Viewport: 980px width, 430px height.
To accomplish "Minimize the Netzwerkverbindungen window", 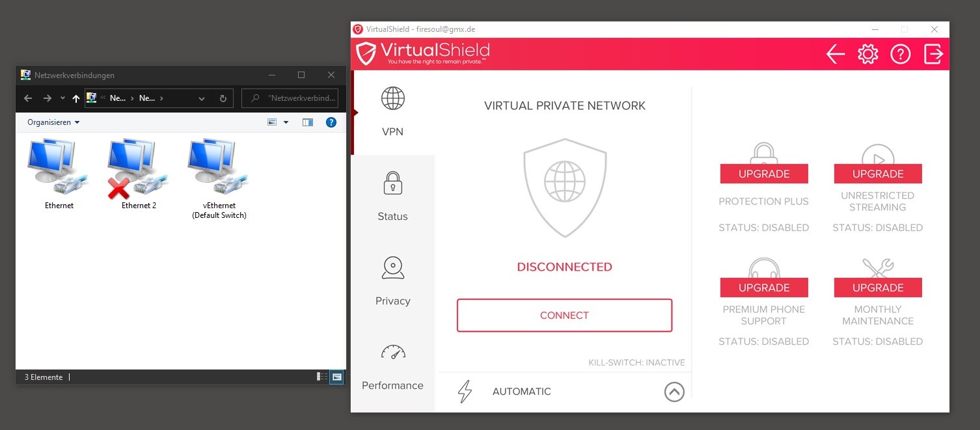I will 271,75.
